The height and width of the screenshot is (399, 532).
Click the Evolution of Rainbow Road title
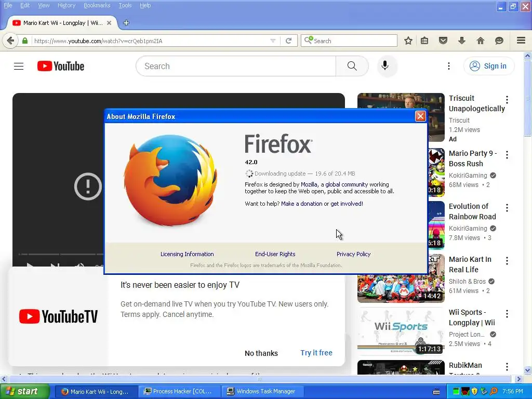pos(472,211)
